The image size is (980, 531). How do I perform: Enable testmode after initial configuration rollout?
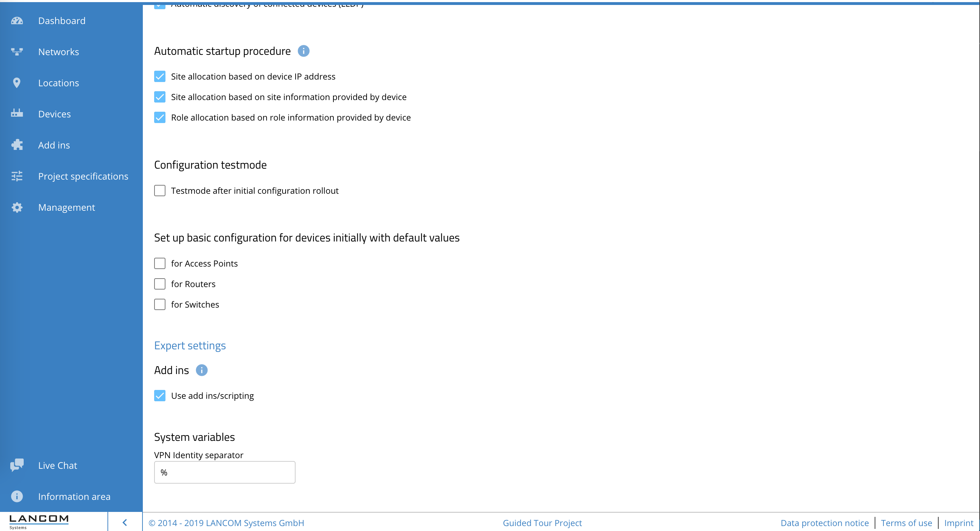pyautogui.click(x=160, y=191)
